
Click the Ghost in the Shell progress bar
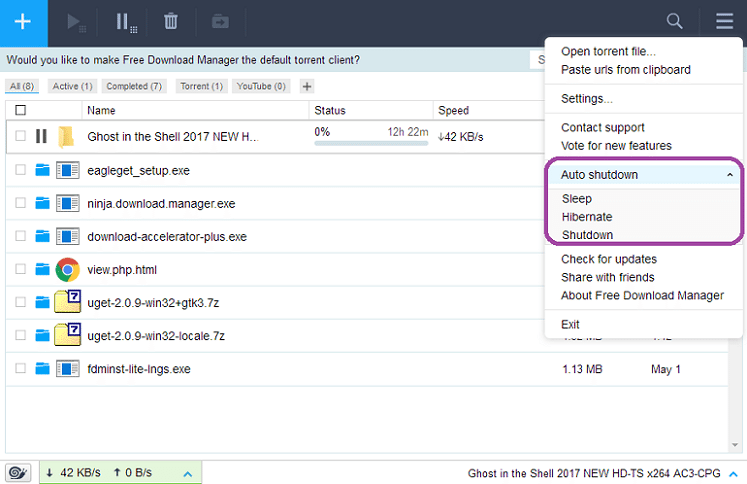[x=371, y=143]
